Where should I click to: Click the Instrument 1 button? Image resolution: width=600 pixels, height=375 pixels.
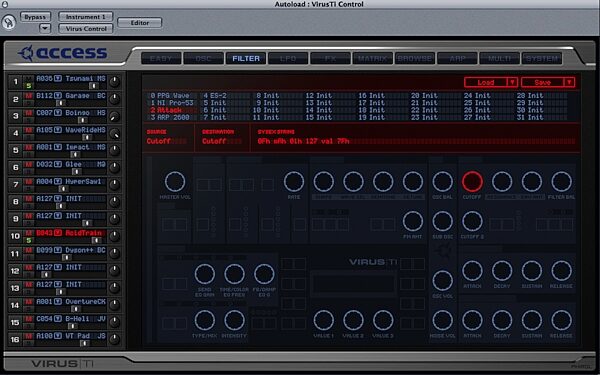[86, 17]
